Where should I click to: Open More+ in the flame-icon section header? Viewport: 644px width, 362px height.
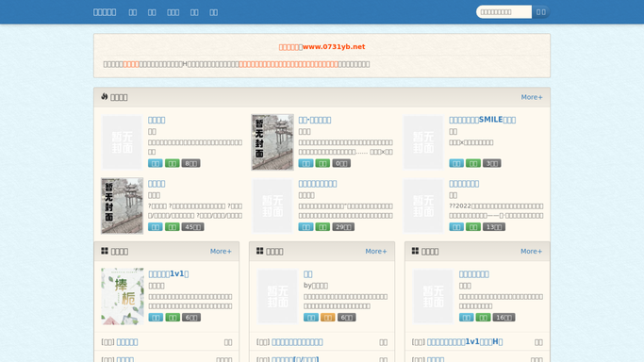point(532,97)
